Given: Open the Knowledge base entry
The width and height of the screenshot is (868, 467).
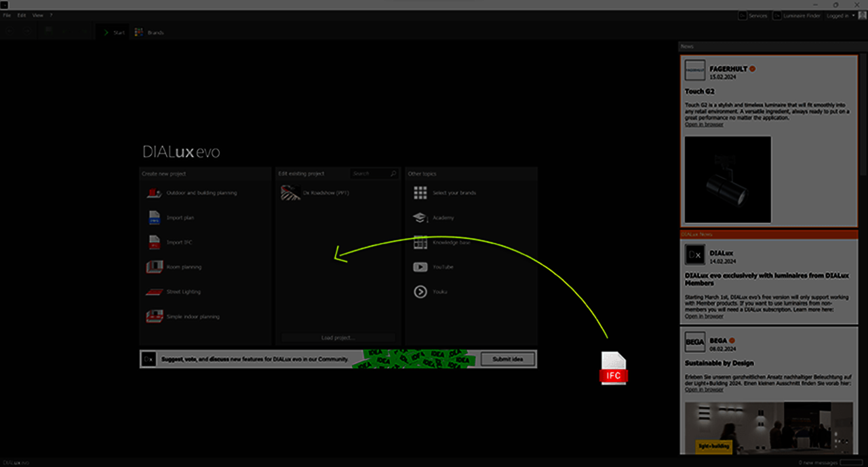Looking at the screenshot, I should pos(450,242).
